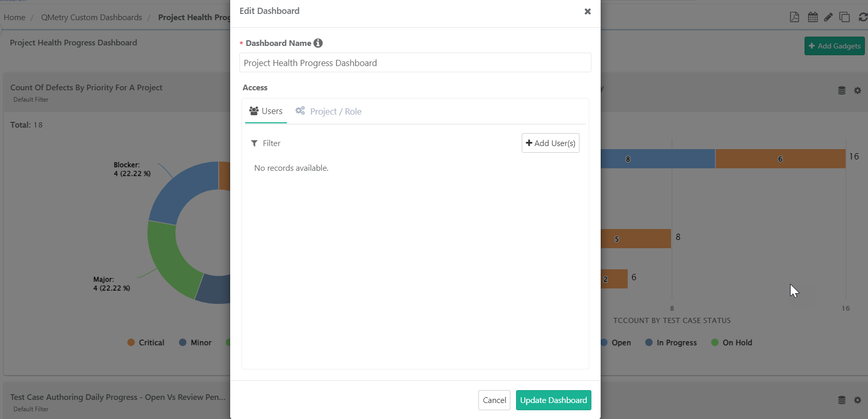This screenshot has height=419, width=868.
Task: Expand the Test Case Authoring Daily Progress gadget
Action: pos(118,397)
